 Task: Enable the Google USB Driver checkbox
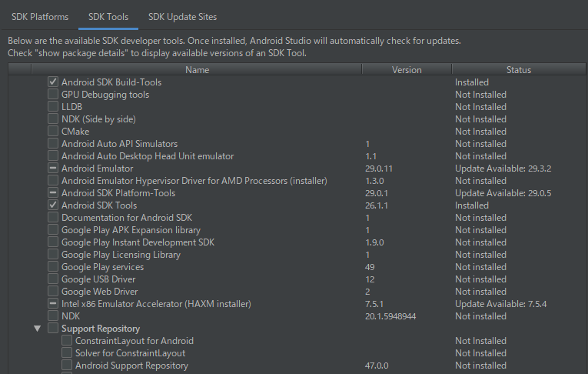pyautogui.click(x=53, y=279)
